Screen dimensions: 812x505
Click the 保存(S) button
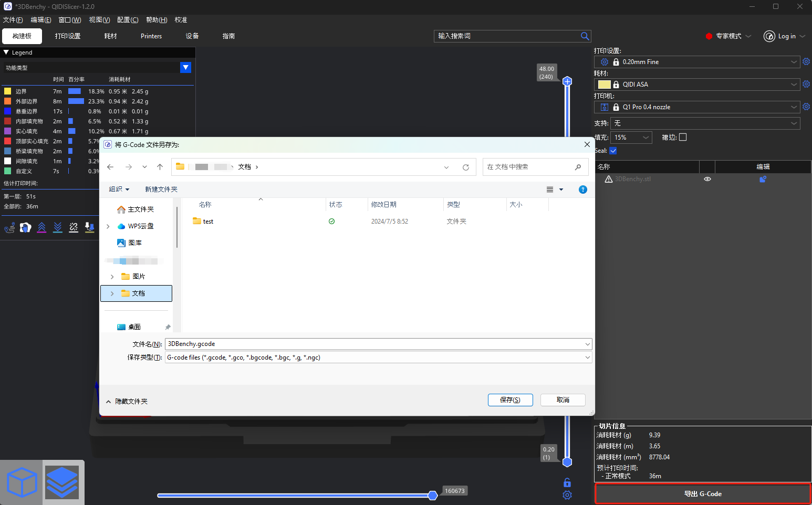point(510,400)
